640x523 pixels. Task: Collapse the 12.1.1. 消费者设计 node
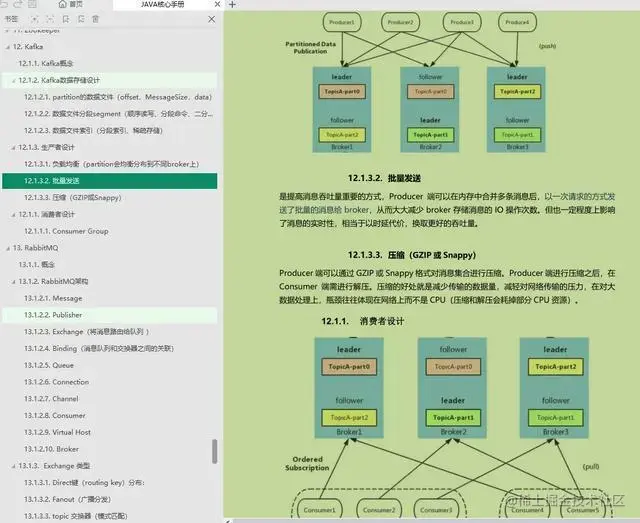(13, 214)
